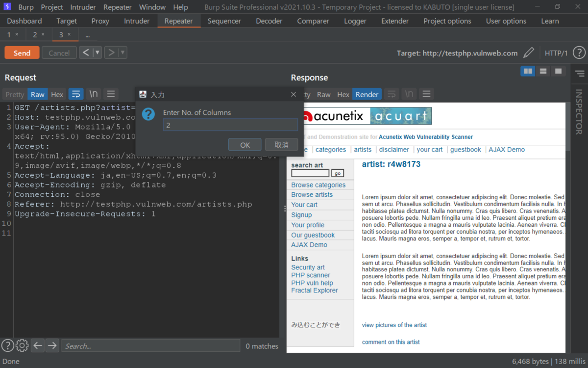Switch to the Extender tab

(395, 21)
